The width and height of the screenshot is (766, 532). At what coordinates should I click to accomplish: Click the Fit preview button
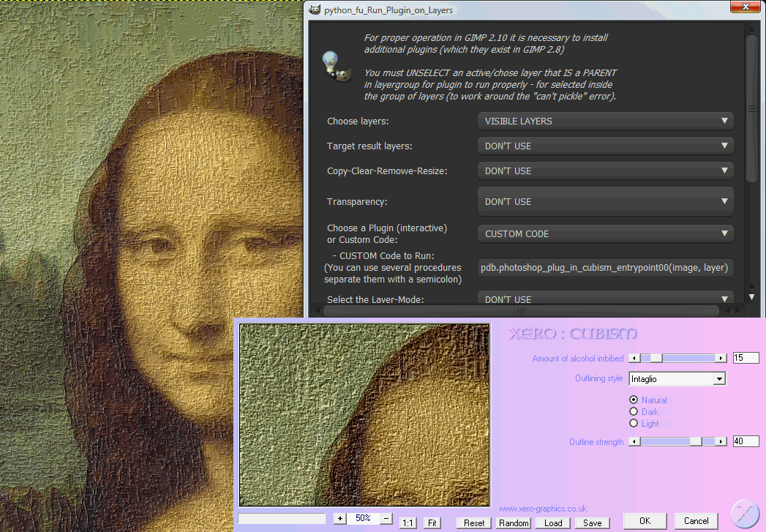click(432, 523)
